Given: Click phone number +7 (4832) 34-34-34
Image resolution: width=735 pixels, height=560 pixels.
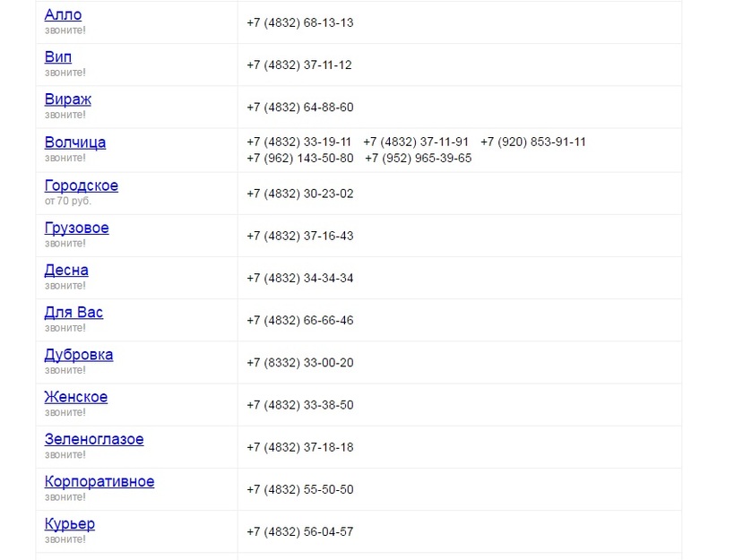Looking at the screenshot, I should pyautogui.click(x=300, y=279).
